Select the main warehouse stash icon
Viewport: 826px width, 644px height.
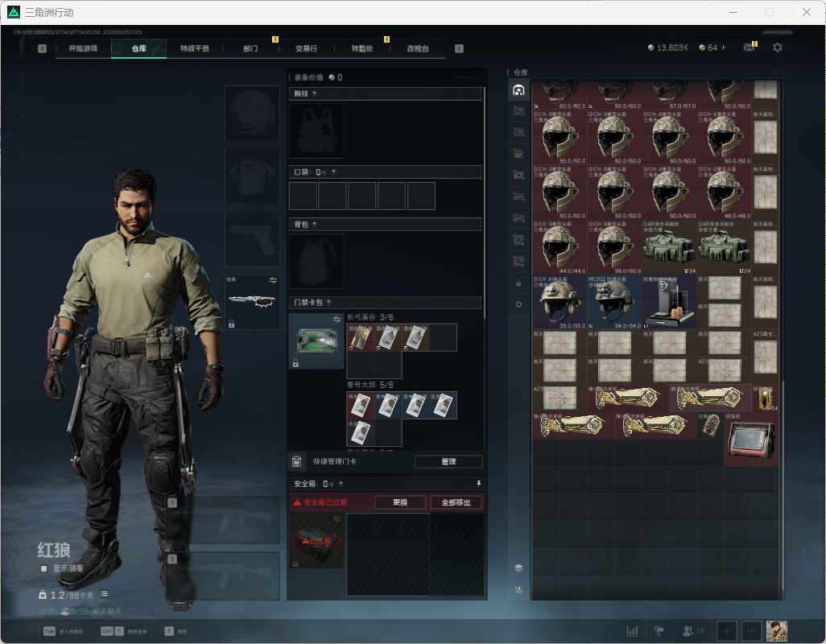519,90
